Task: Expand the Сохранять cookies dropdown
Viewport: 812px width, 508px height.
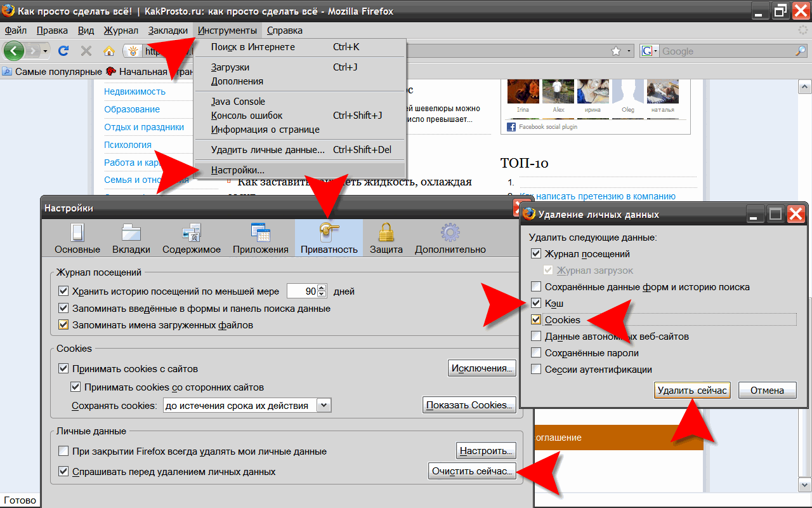Action: point(324,405)
